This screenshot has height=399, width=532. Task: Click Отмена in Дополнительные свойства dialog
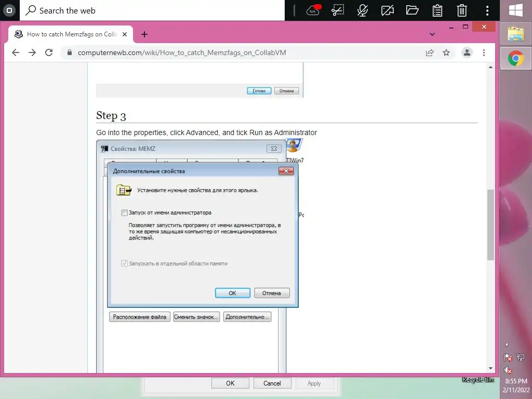[272, 293]
